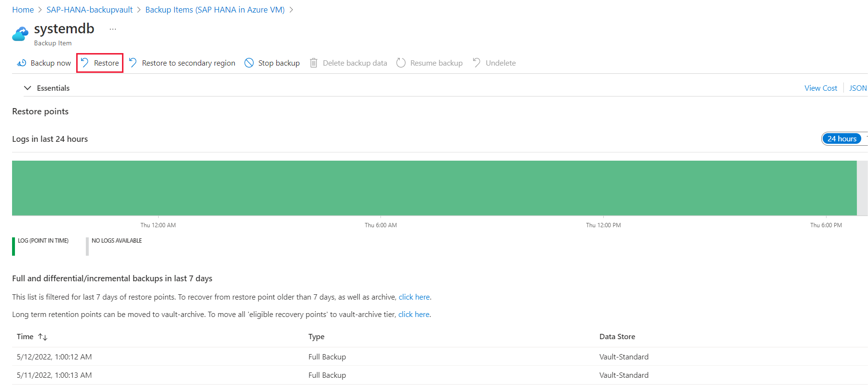The width and height of the screenshot is (868, 385).
Task: Click the Data Store column header
Action: 617,337
